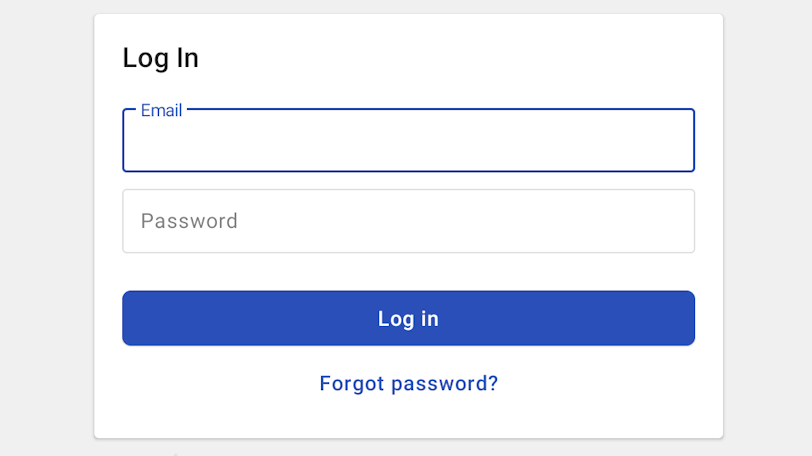Image resolution: width=812 pixels, height=456 pixels.
Task: Choose the Password entry field
Action: pyautogui.click(x=408, y=221)
